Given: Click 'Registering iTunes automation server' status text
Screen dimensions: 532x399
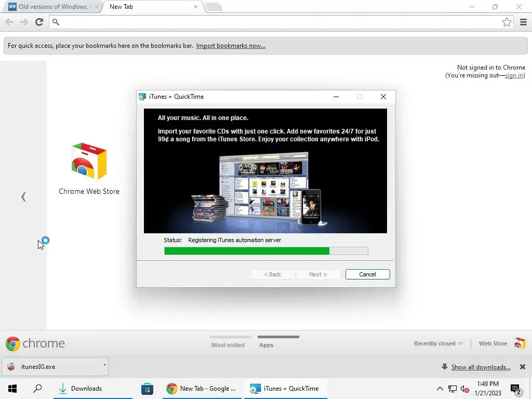Looking at the screenshot, I should coord(234,240).
